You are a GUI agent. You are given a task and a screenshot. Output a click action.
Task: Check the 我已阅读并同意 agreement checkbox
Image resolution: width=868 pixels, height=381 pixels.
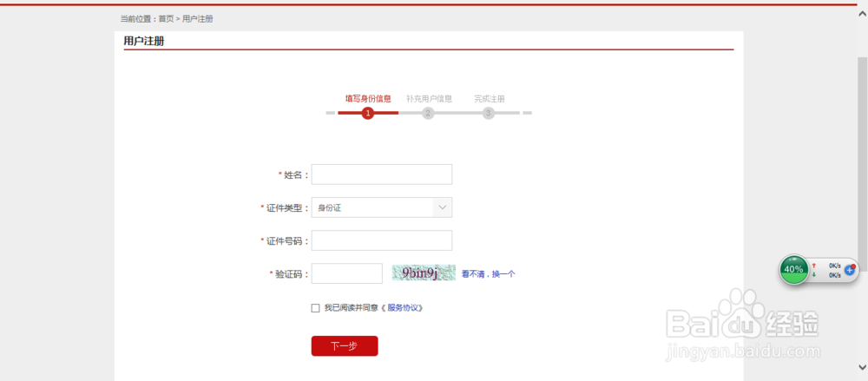(316, 308)
